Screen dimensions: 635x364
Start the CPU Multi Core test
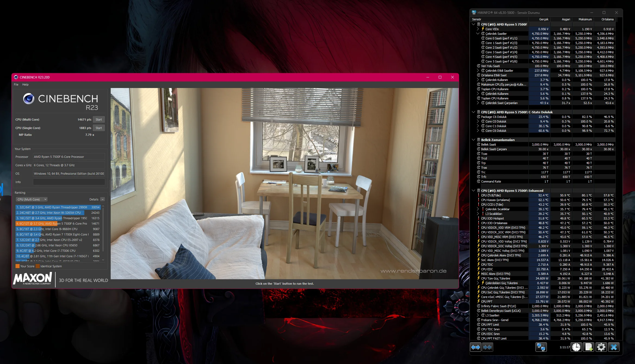click(99, 120)
